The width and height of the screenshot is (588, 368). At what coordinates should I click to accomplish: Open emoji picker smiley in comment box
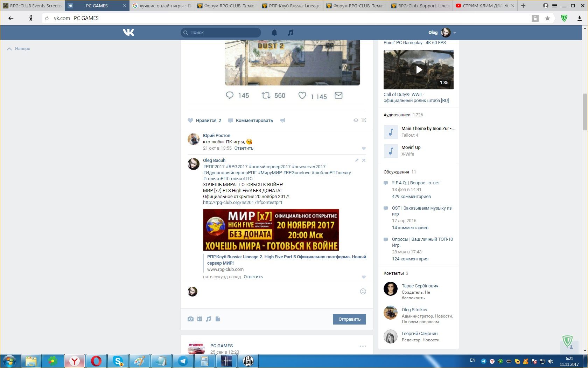click(x=363, y=291)
